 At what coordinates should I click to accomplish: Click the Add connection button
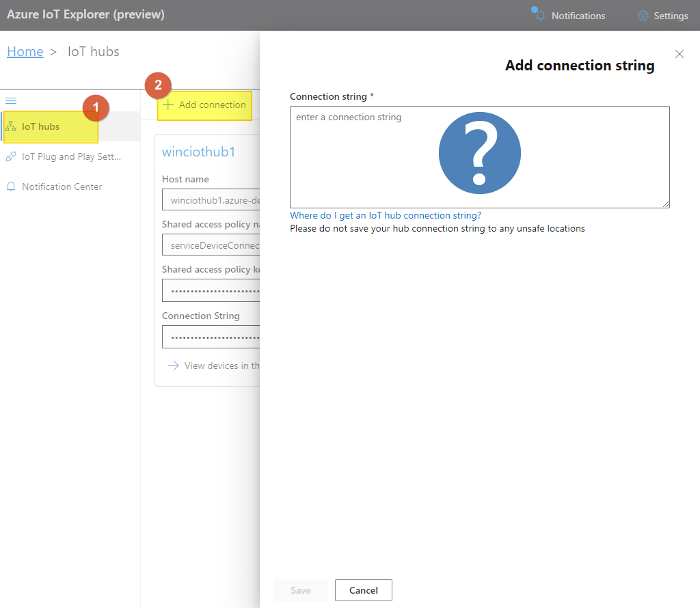[x=204, y=105]
